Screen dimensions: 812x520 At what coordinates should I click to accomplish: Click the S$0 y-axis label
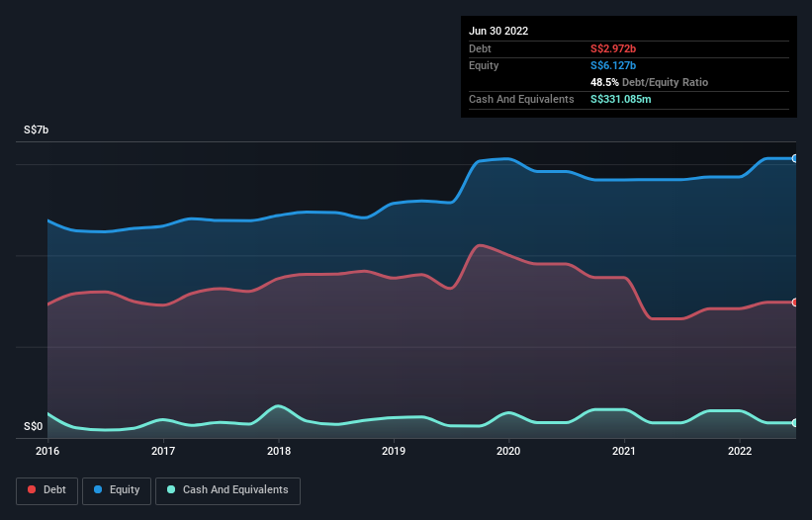tap(34, 426)
